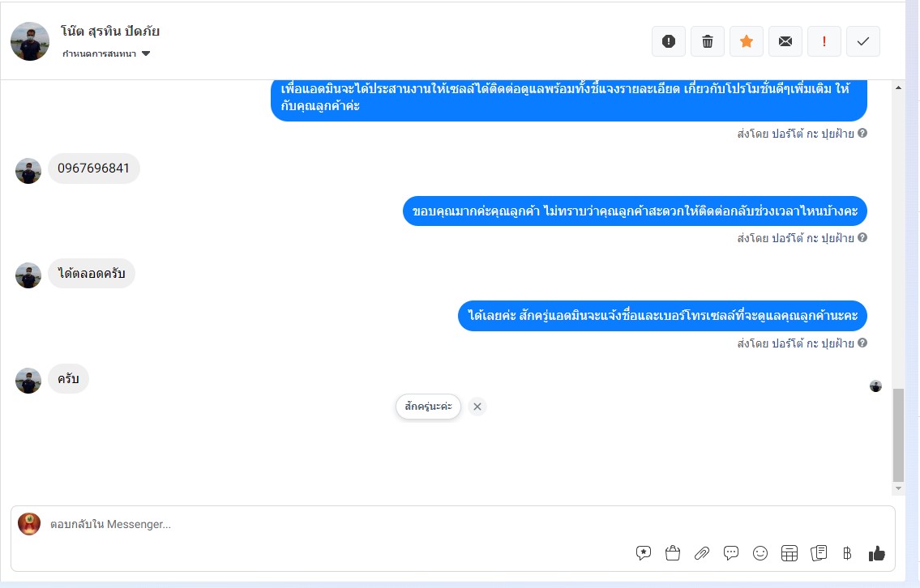The image size is (920, 588).
Task: Dismiss the suggested reply with X
Action: pos(477,407)
